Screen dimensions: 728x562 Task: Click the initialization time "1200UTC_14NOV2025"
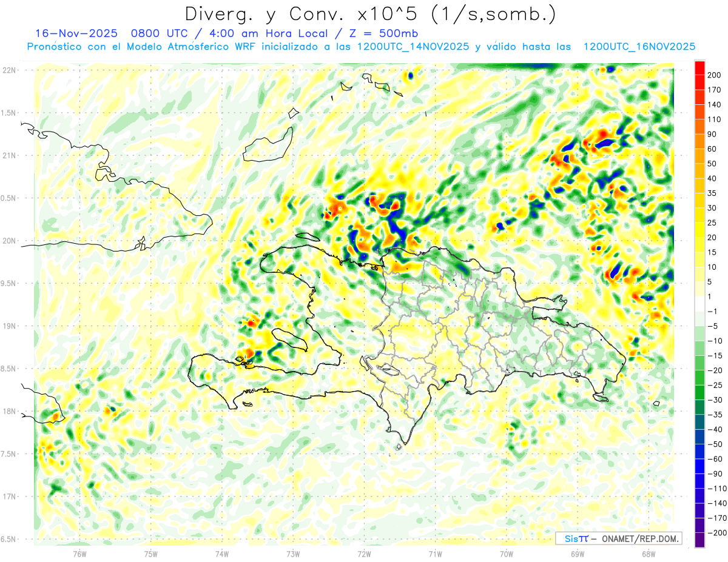(413, 47)
